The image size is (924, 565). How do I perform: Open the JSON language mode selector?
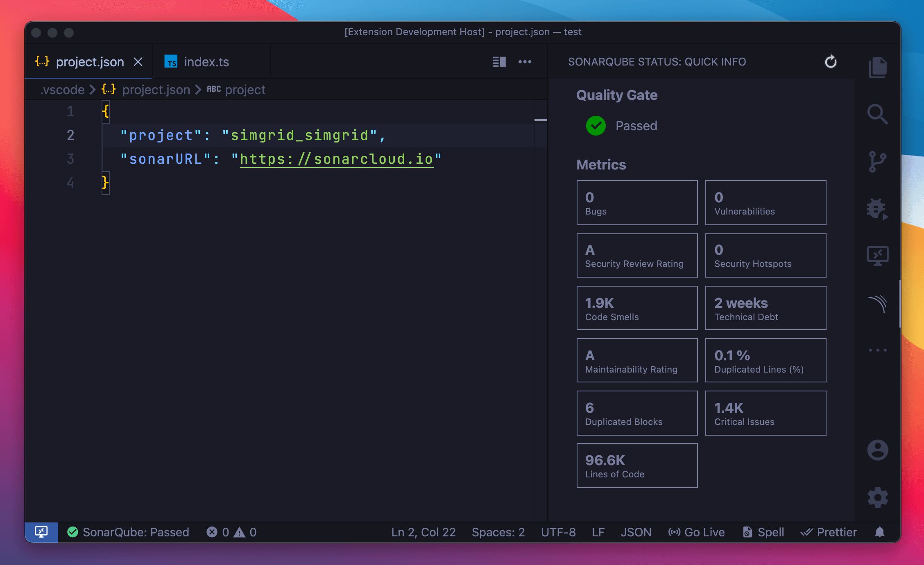636,532
